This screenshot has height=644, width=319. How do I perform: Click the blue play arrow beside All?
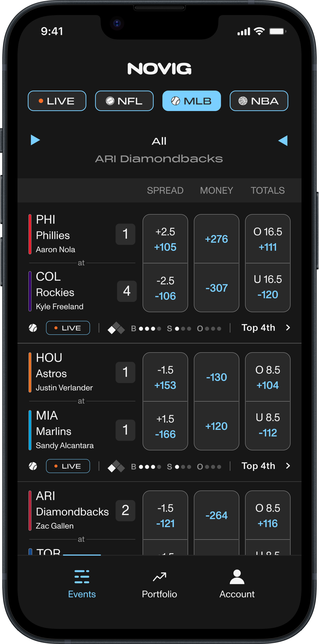coord(35,140)
